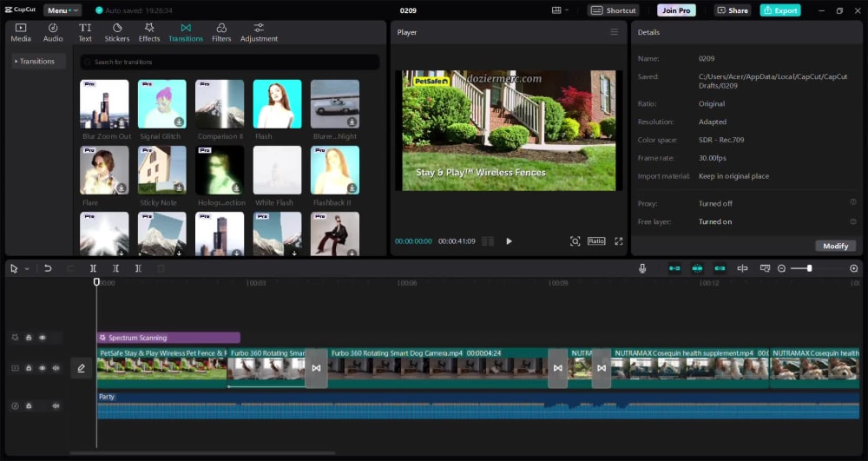The height and width of the screenshot is (461, 868).
Task: Mute the Party audio track
Action: pos(56,405)
